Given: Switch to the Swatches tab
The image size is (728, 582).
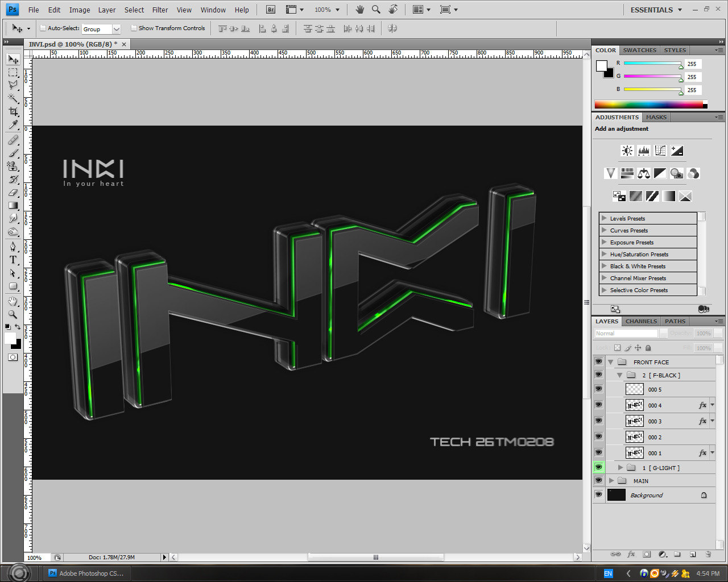Looking at the screenshot, I should [639, 50].
